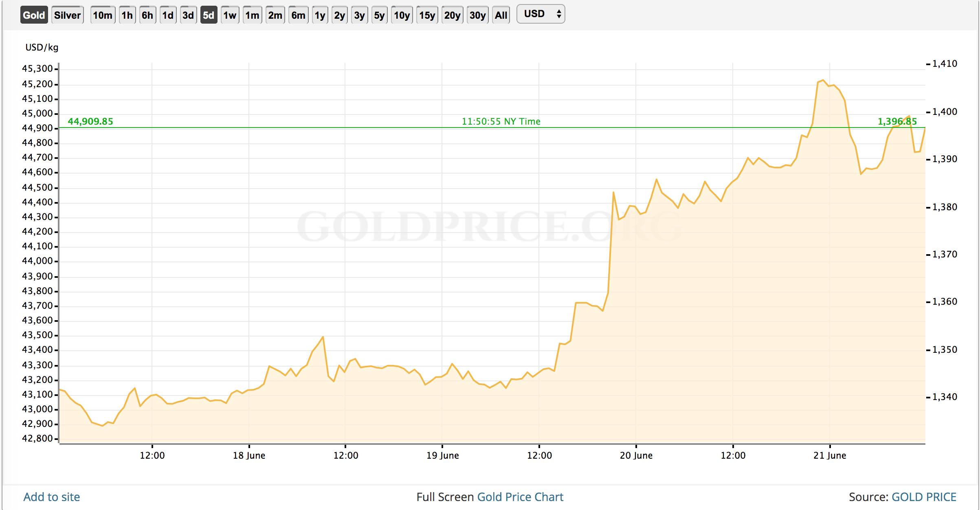Open Full Screen Gold Price Chart link
The height and width of the screenshot is (510, 980).
[x=520, y=497]
